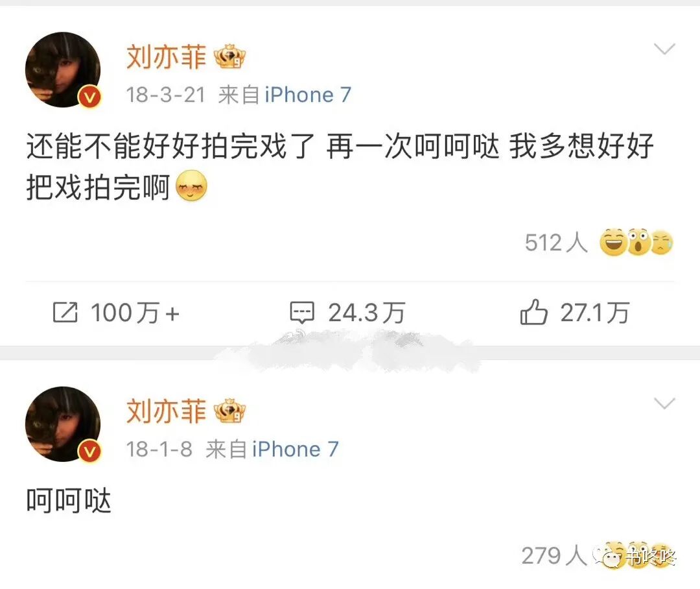View the 512人 reactions count
Image resolution: width=700 pixels, height=589 pixels.
click(x=556, y=243)
